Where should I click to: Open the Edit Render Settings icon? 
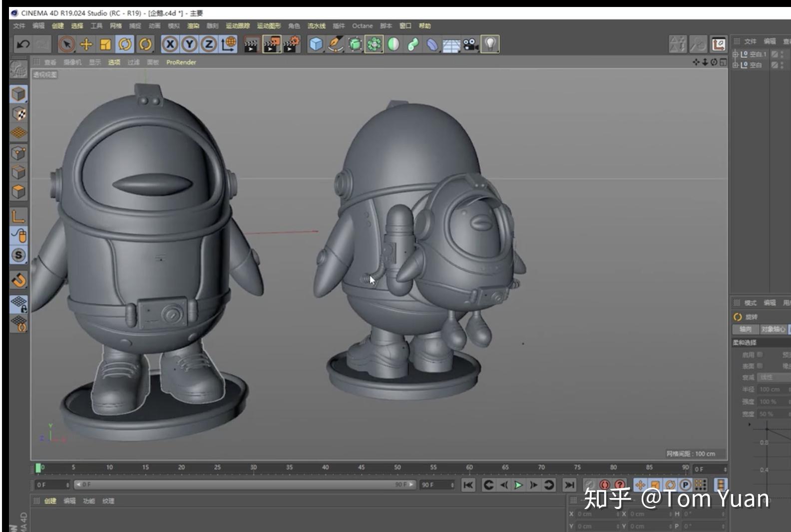click(291, 44)
